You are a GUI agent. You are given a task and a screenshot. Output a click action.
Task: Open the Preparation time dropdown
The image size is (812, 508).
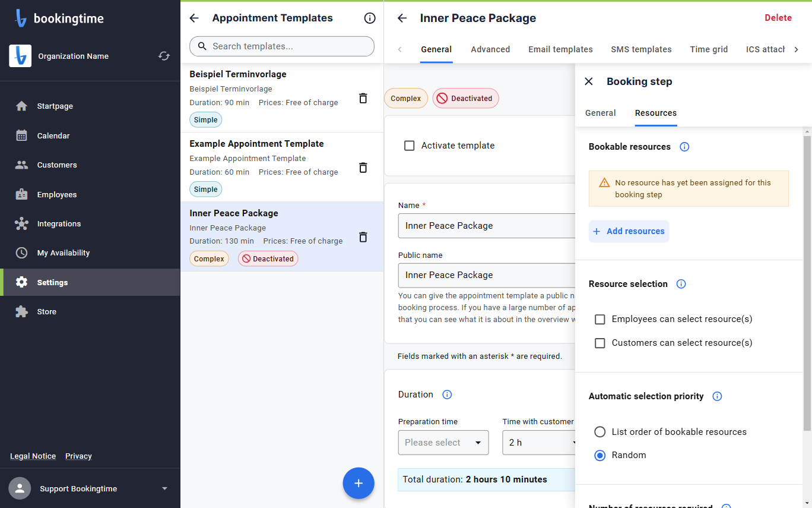[443, 443]
